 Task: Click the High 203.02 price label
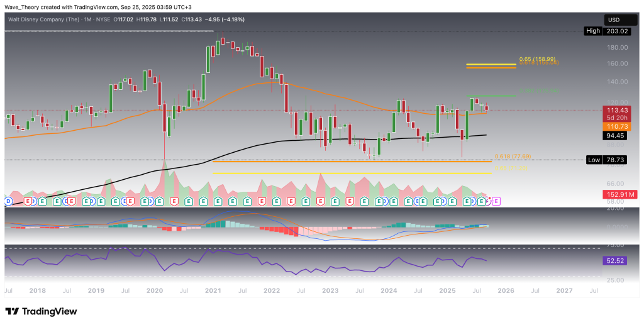click(x=607, y=31)
